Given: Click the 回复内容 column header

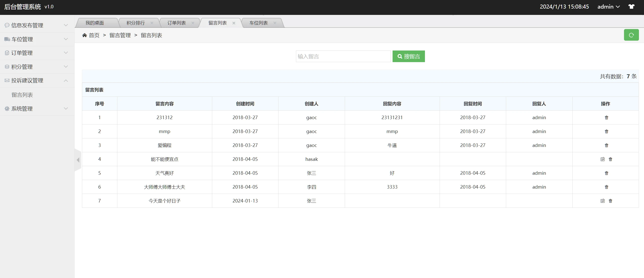Looking at the screenshot, I should point(392,104).
